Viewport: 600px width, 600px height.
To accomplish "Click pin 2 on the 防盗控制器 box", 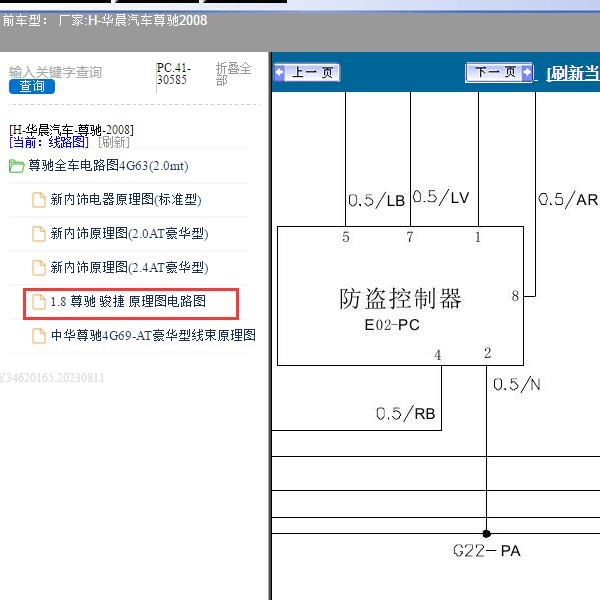I will coord(488,353).
